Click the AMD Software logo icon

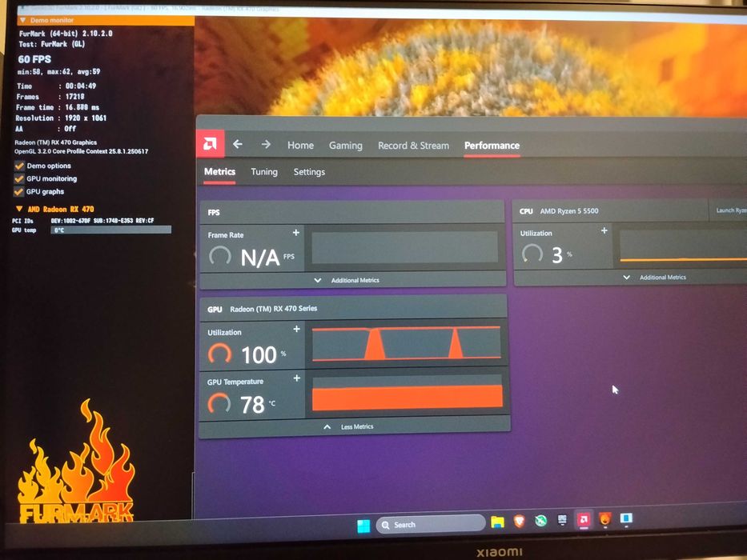tap(210, 144)
